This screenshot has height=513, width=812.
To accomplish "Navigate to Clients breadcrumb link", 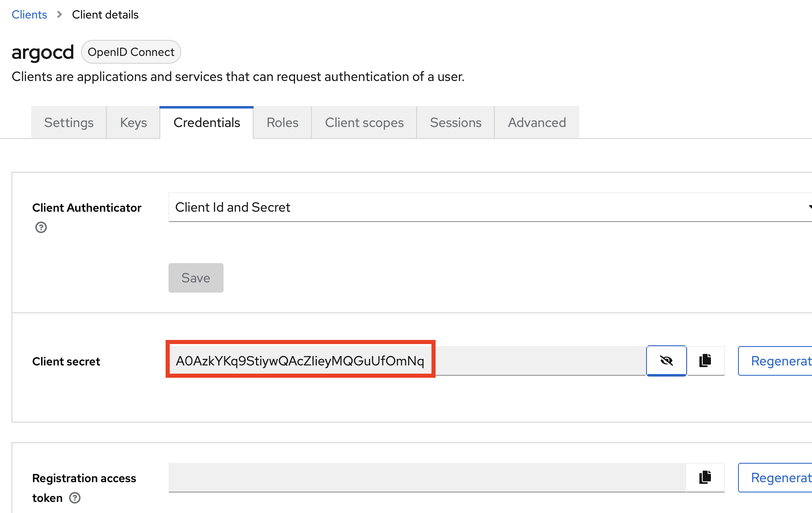I will click(29, 14).
